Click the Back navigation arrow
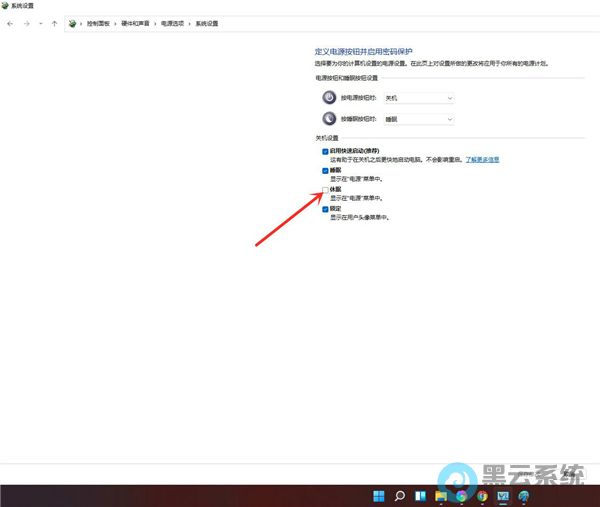The height and width of the screenshot is (507, 600). [x=10, y=22]
